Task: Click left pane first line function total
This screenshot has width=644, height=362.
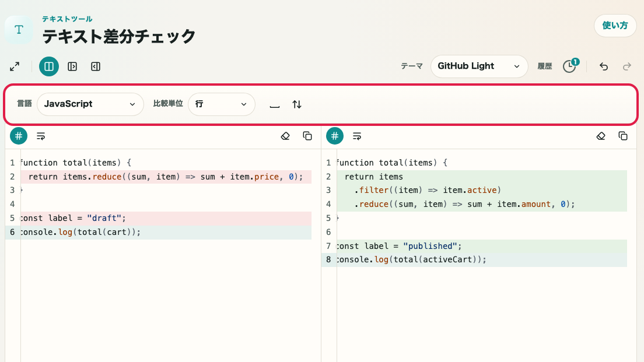Action: tap(166, 163)
